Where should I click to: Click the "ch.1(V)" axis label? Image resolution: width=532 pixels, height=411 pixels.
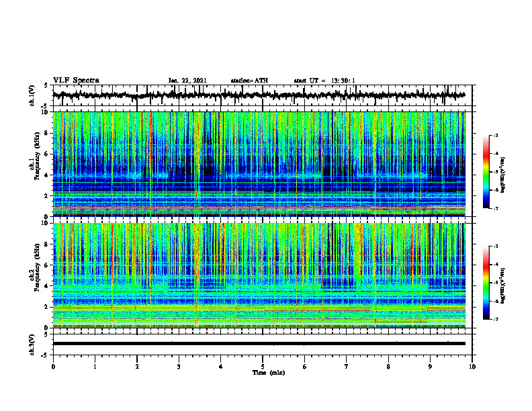coord(32,95)
